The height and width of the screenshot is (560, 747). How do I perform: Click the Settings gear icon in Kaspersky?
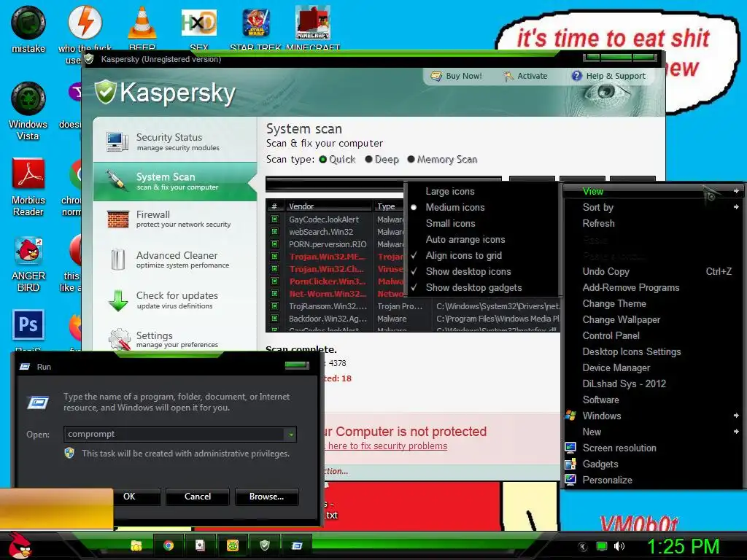(119, 339)
